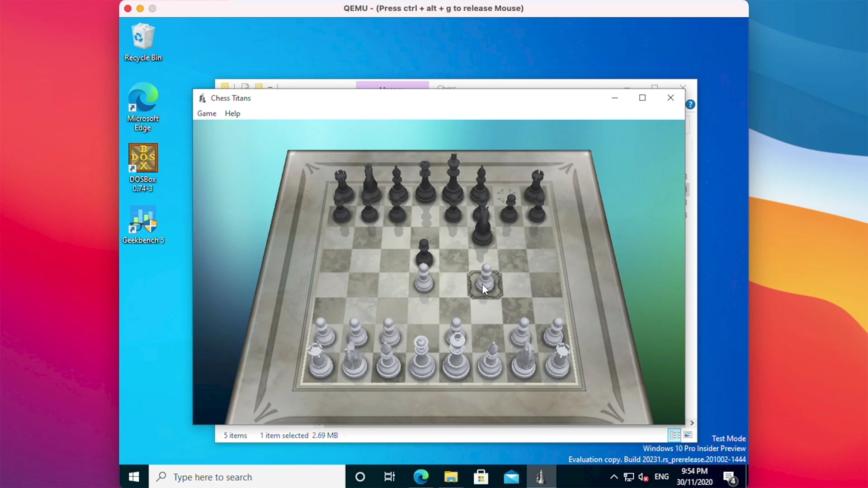Viewport: 868px width, 488px height.
Task: Open Microsoft Edge desktop shortcut
Action: 143,108
